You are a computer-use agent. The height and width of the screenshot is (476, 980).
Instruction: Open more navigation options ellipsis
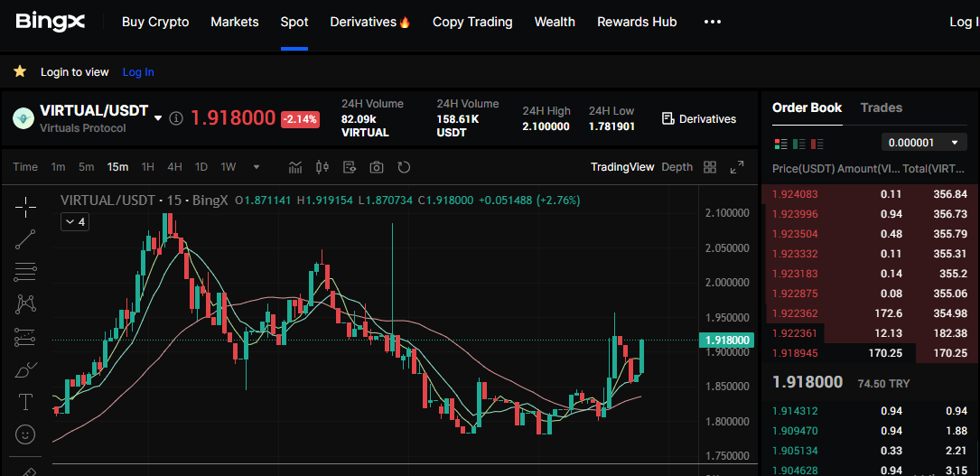(x=713, y=22)
